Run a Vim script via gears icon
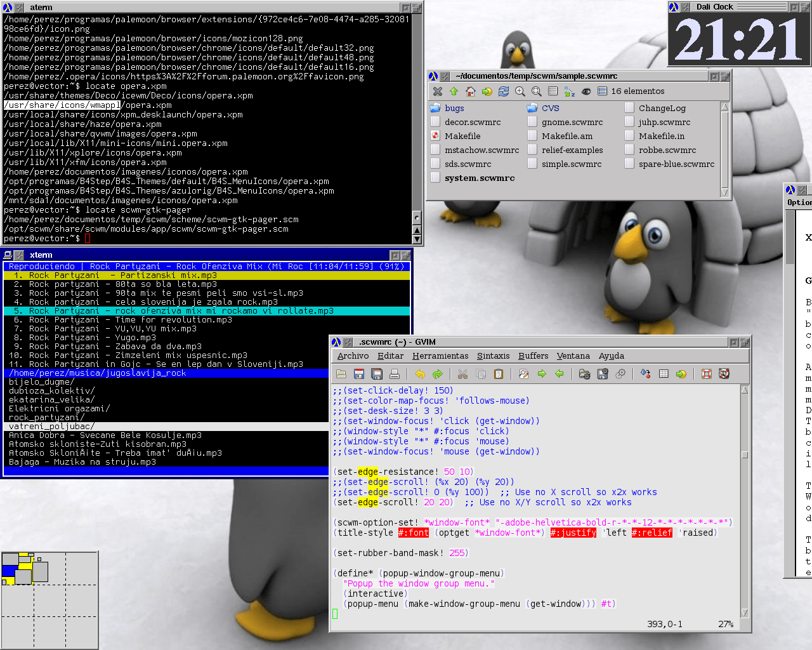The height and width of the screenshot is (650, 812). 620,374
